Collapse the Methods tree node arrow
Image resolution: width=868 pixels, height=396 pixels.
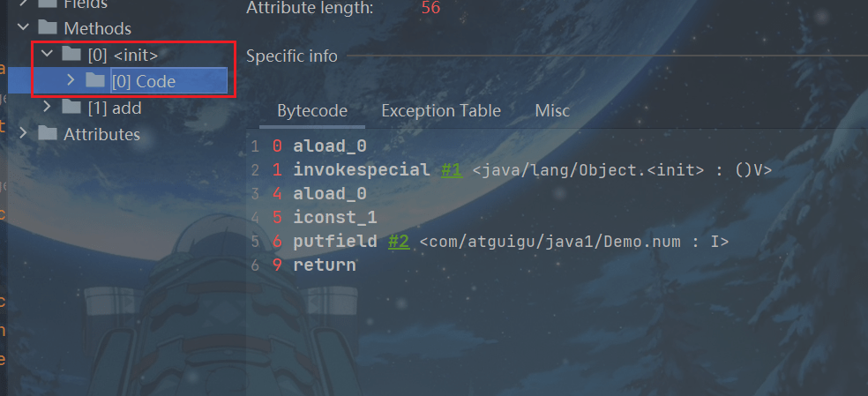(x=23, y=28)
